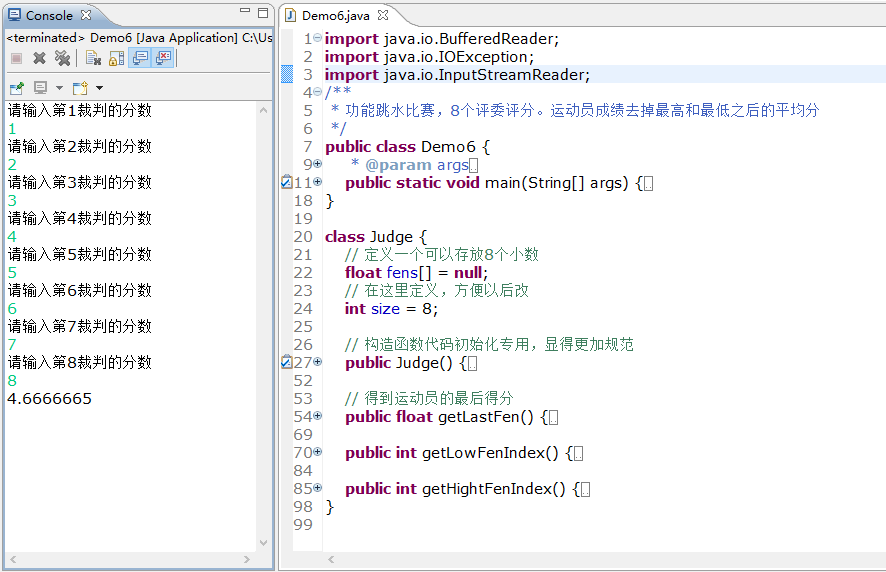Click the Display Selected Console icon
The image size is (886, 572).
click(41, 88)
